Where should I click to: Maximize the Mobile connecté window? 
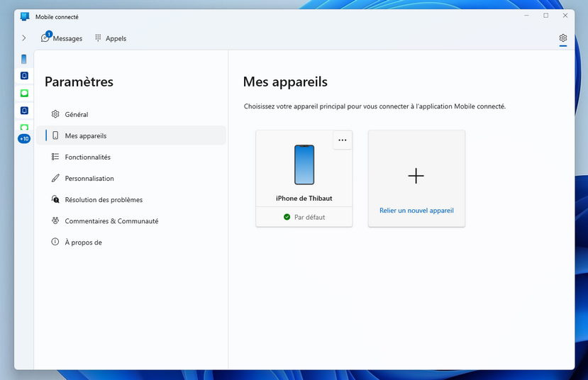tap(546, 16)
